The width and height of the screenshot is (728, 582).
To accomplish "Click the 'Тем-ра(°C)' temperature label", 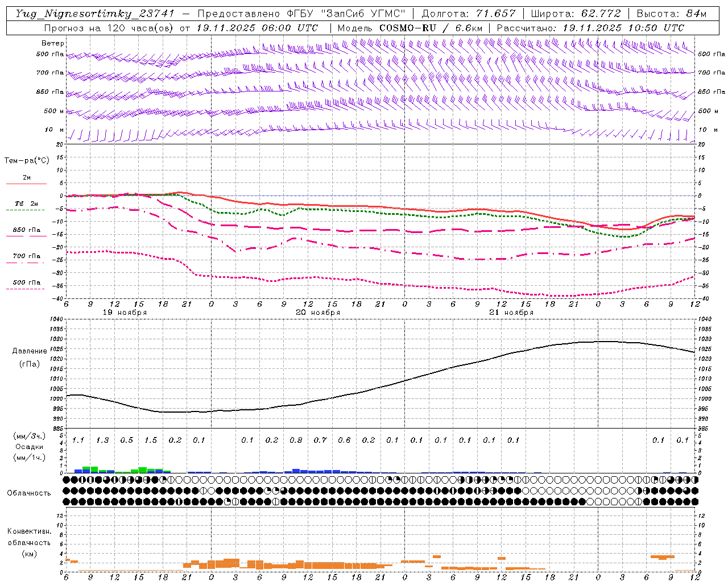I will pyautogui.click(x=27, y=160).
